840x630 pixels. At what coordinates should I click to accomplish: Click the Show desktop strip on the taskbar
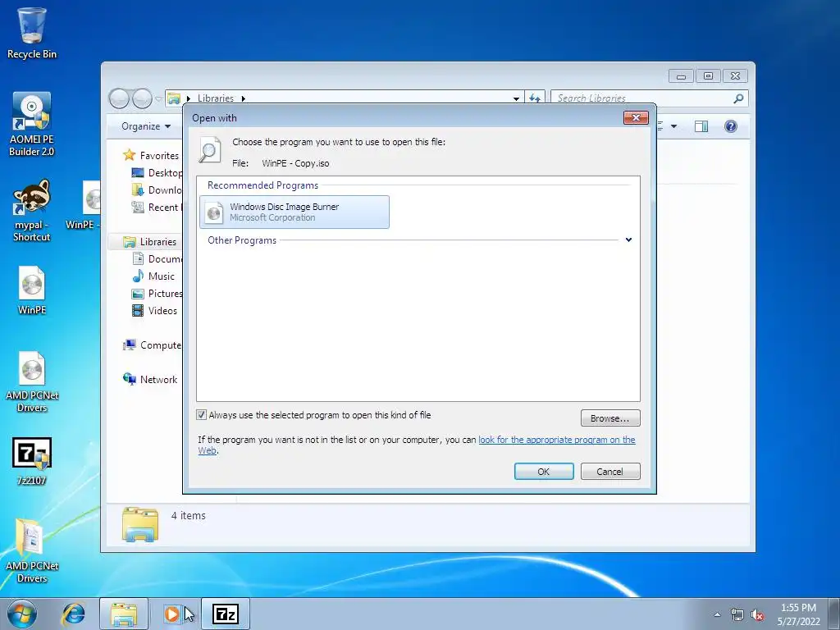click(x=834, y=614)
